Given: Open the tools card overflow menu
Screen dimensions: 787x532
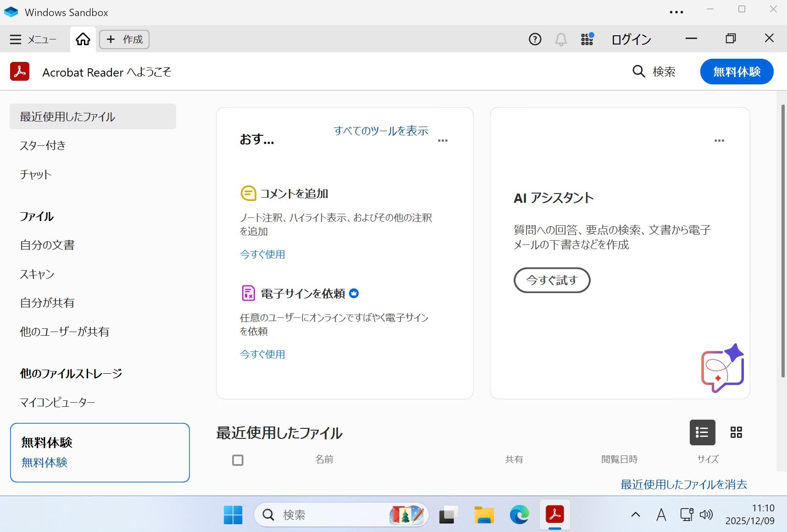Looking at the screenshot, I should (443, 140).
